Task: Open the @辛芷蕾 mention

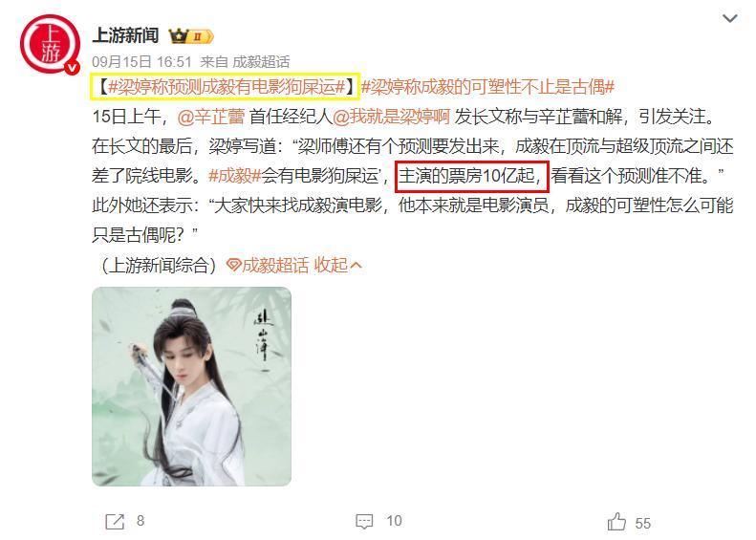Action: click(x=211, y=117)
